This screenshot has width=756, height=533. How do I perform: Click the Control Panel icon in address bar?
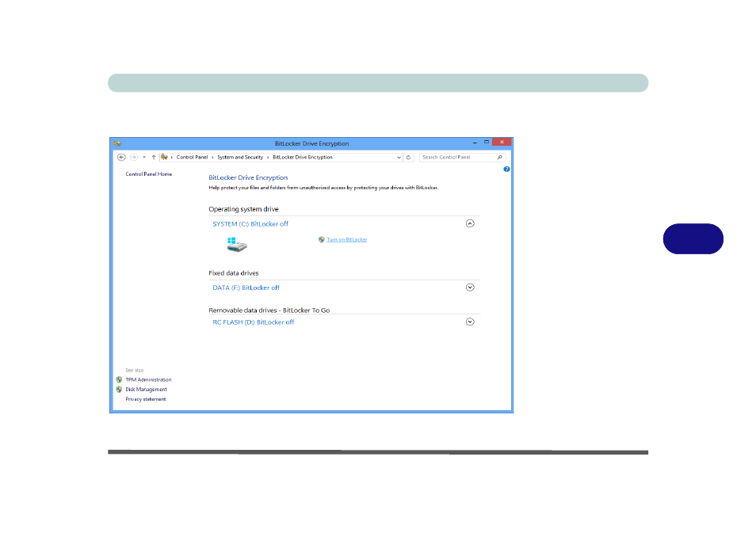(x=164, y=157)
